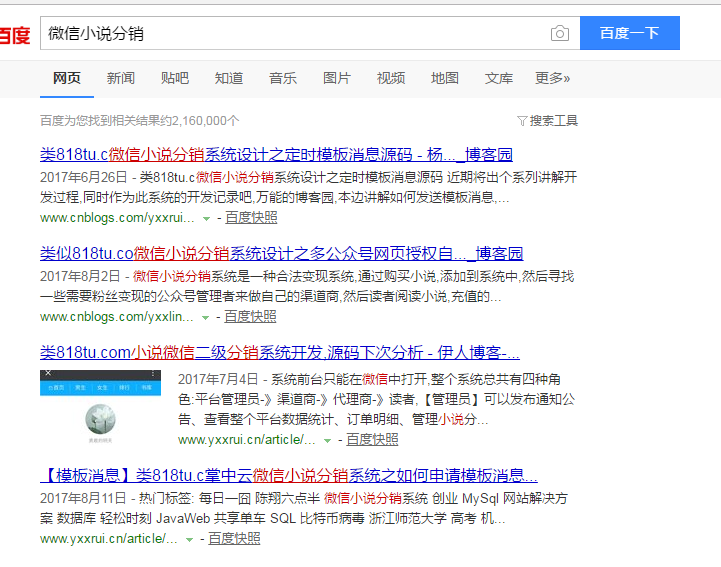Click the www.cnblogs.com/yxxlin... URL
Viewport: 721px width, 567px height.
pos(117,316)
